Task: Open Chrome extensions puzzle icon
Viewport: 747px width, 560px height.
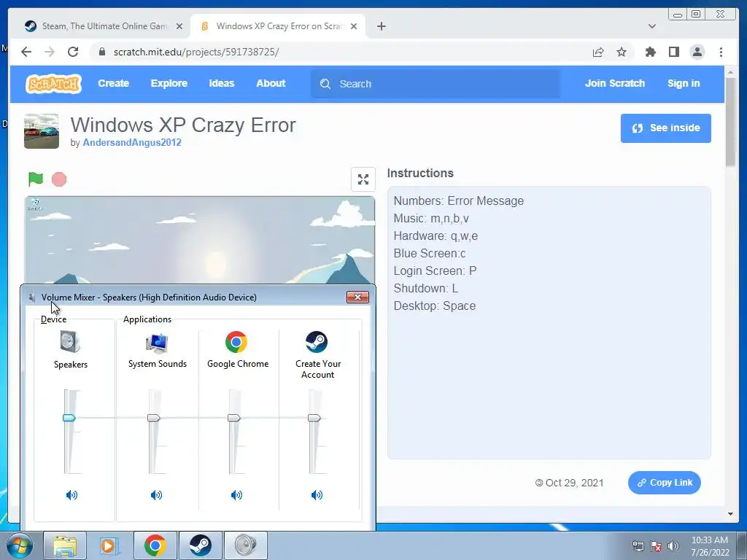Action: (x=650, y=52)
